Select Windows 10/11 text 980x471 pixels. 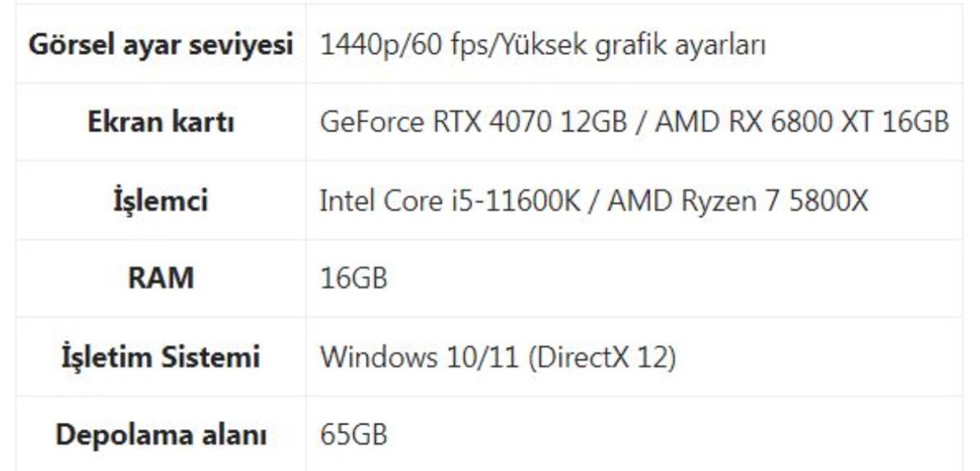(419, 357)
